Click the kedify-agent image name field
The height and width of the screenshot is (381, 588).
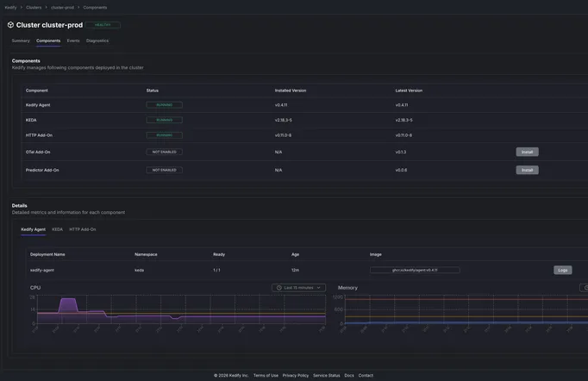point(415,270)
